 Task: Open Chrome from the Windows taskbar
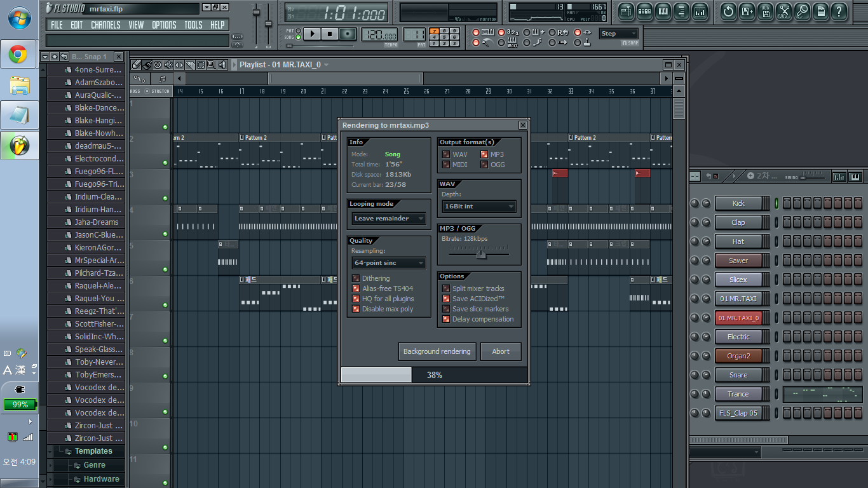18,54
